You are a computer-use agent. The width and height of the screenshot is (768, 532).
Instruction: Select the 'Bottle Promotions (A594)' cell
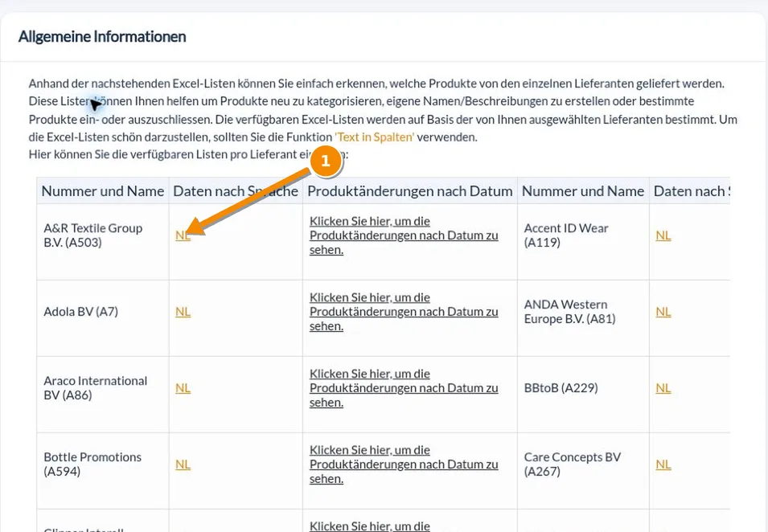pyautogui.click(x=103, y=471)
